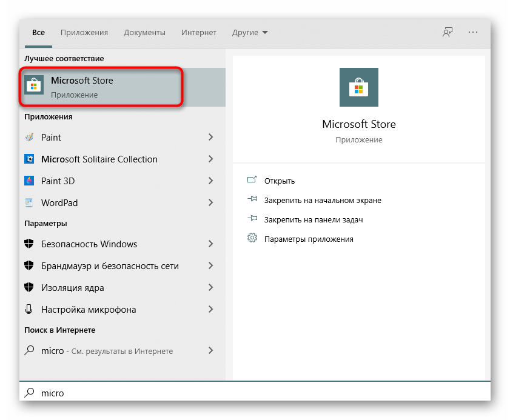The width and height of the screenshot is (510, 420).
Task: Select Microsoft Store best match result
Action: click(122, 87)
